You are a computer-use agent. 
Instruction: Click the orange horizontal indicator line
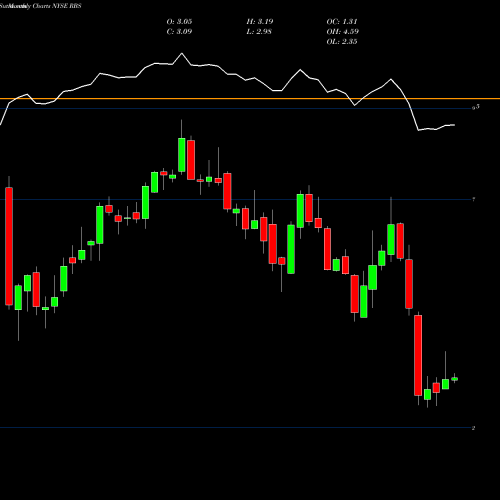pos(250,99)
